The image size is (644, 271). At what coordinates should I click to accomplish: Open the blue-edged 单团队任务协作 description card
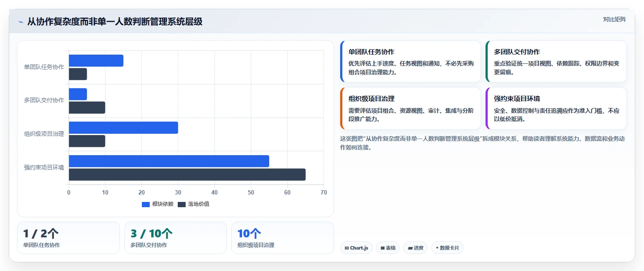pos(411,62)
